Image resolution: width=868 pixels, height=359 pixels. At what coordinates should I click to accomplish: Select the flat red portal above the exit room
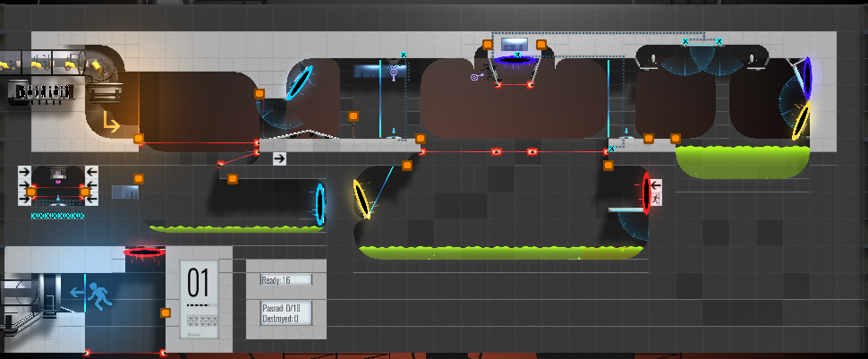[x=144, y=252]
